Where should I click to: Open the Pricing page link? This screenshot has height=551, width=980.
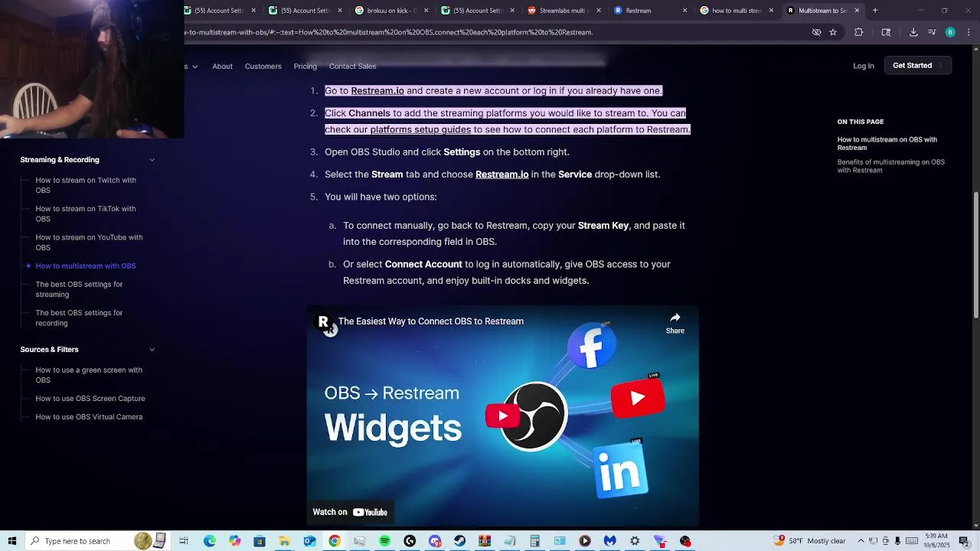(x=305, y=67)
